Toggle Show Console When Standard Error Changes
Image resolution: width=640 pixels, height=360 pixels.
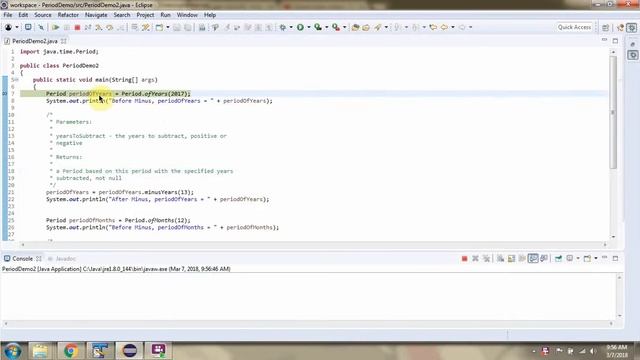[x=544, y=258]
